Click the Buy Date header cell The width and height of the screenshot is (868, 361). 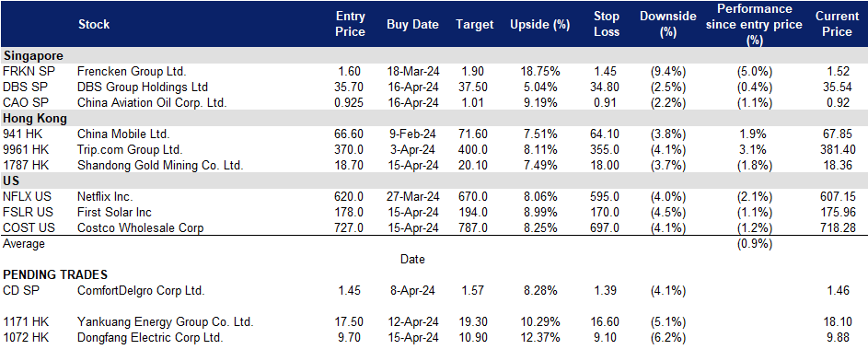(x=412, y=24)
